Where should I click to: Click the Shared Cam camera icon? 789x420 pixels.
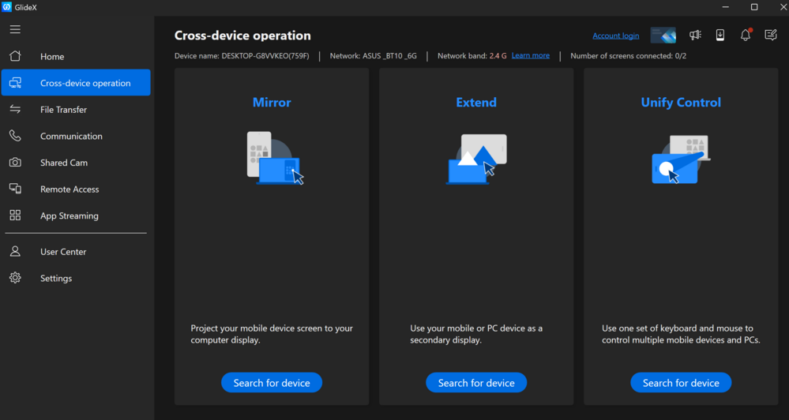[x=15, y=162]
